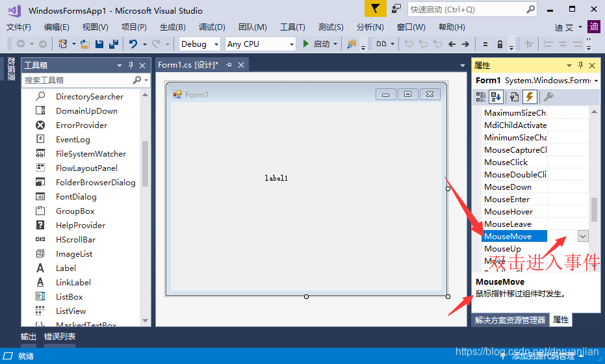Open the 团队(M) menu
The width and height of the screenshot is (605, 364).
(252, 27)
